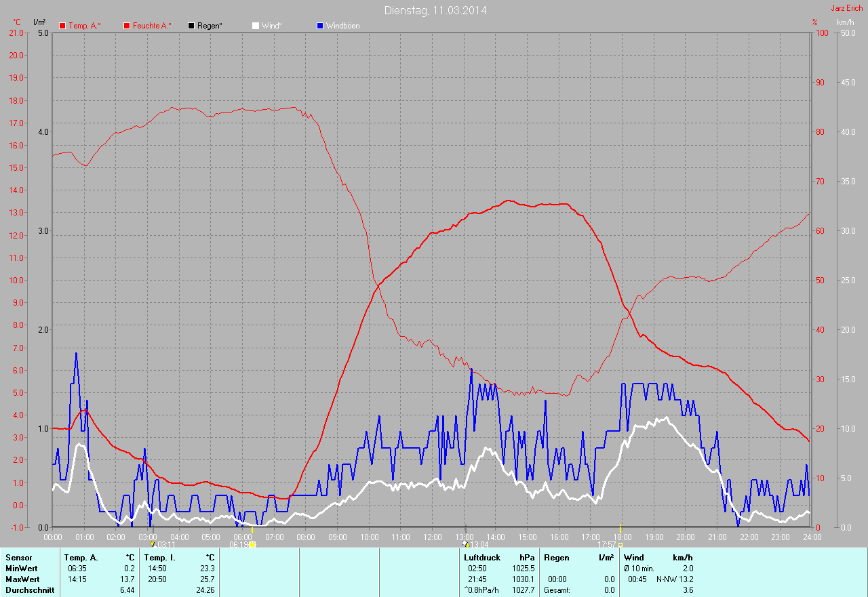
Task: Select the pressure maximum '1030.1'
Action: [523, 579]
